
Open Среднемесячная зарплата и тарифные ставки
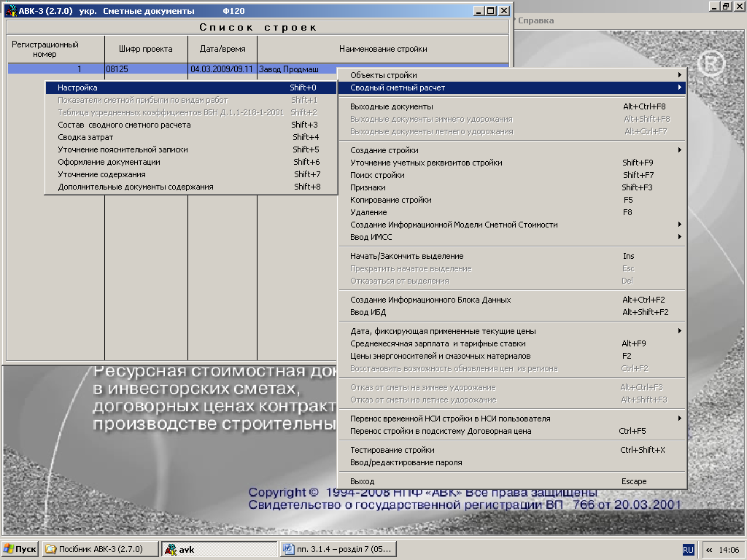point(512,344)
